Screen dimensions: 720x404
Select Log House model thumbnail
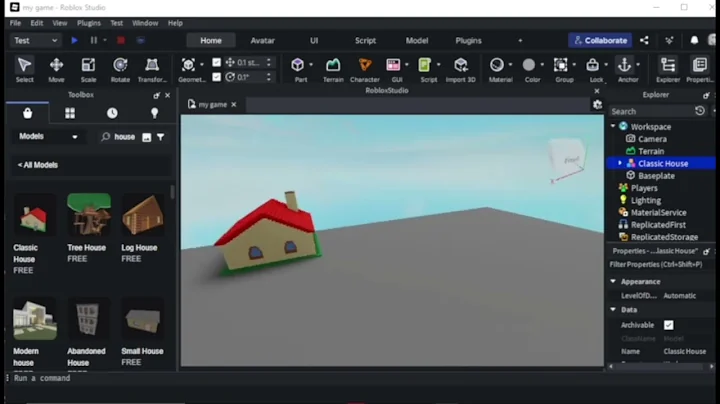pyautogui.click(x=142, y=215)
